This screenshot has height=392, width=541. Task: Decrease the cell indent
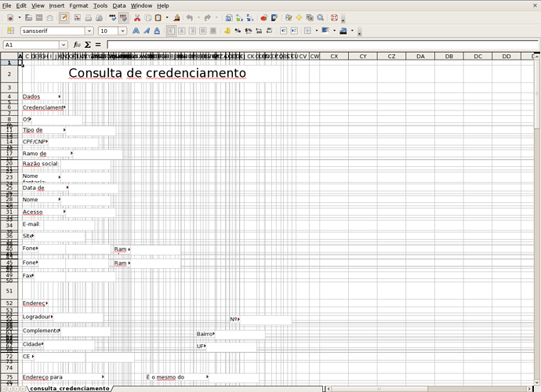[x=283, y=31]
